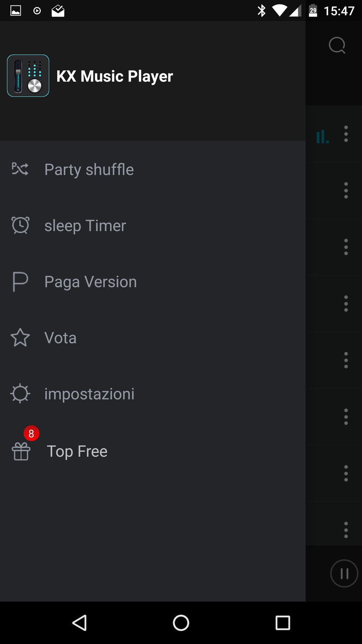Open impostazioni settings entry
The height and width of the screenshot is (644, 362).
[89, 394]
